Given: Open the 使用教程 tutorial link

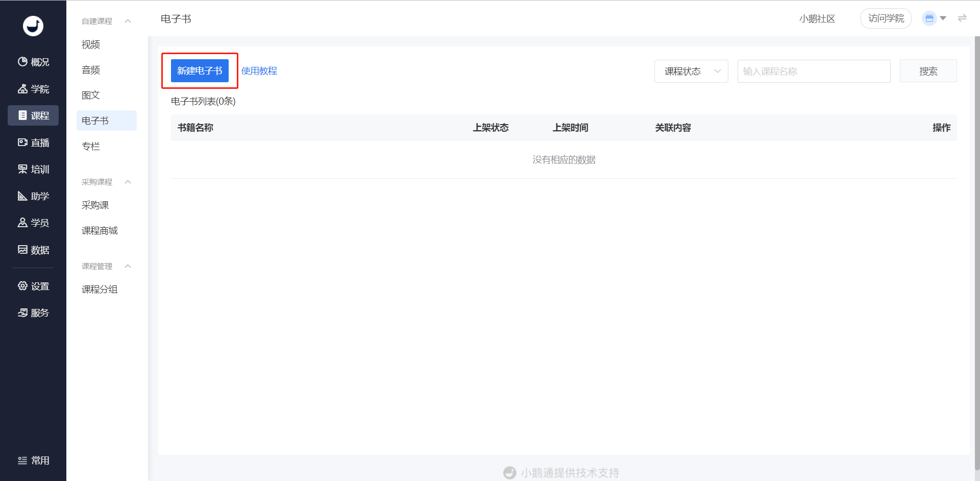Looking at the screenshot, I should (259, 71).
